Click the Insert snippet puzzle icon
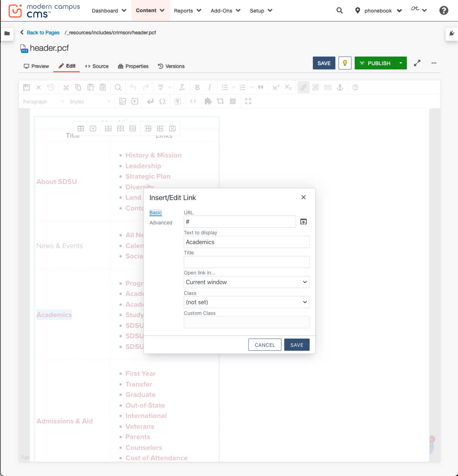The image size is (458, 476). pos(208,101)
